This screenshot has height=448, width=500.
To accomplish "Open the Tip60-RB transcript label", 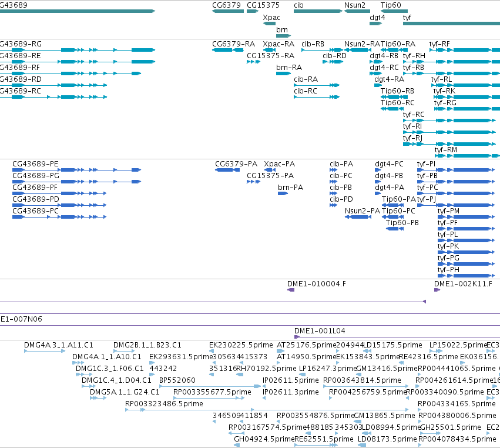I will pyautogui.click(x=397, y=91).
